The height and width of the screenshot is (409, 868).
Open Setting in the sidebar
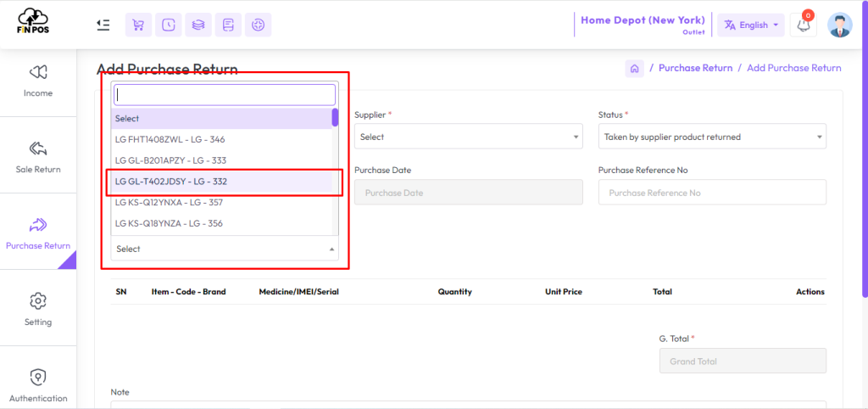(x=38, y=308)
